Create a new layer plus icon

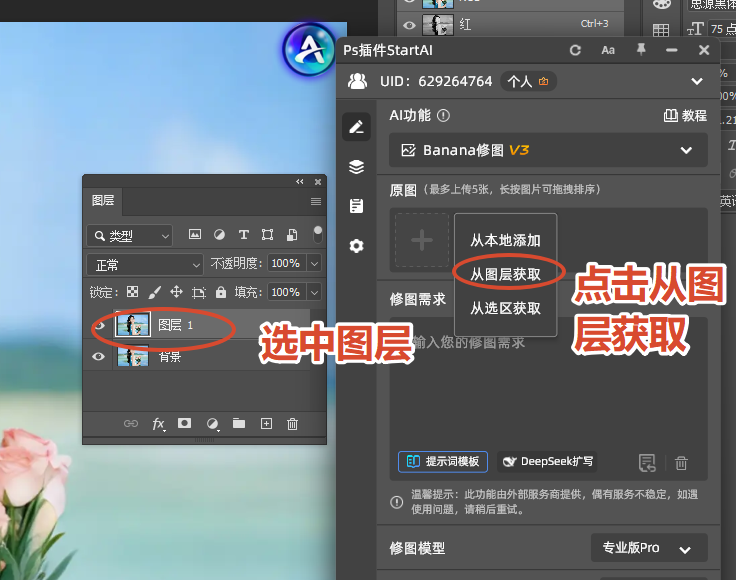point(266,424)
